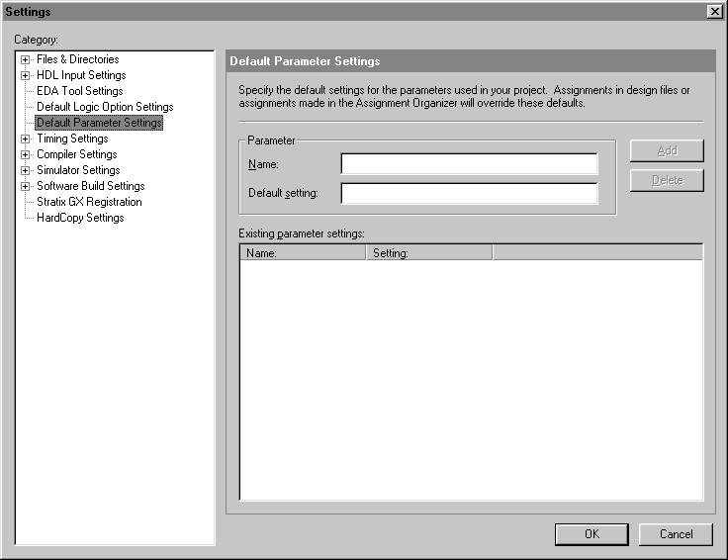Open EDA Tool Settings category
The image size is (728, 560).
80,91
